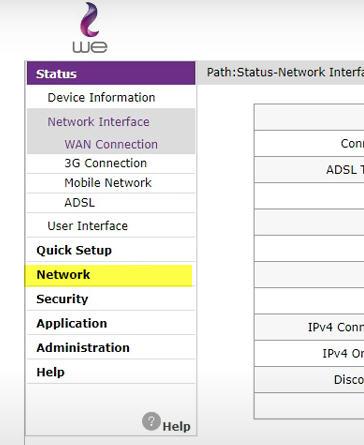Click the IPv4 On row label

343,353
